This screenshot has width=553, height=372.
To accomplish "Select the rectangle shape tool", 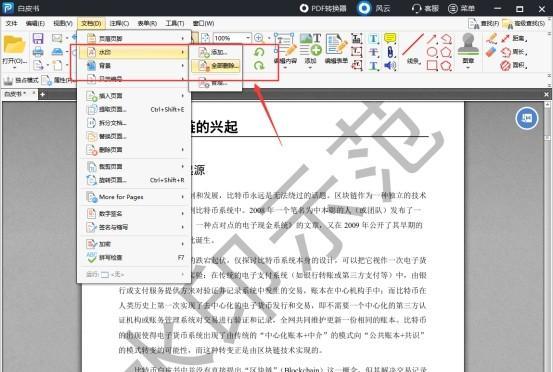I will (x=432, y=66).
